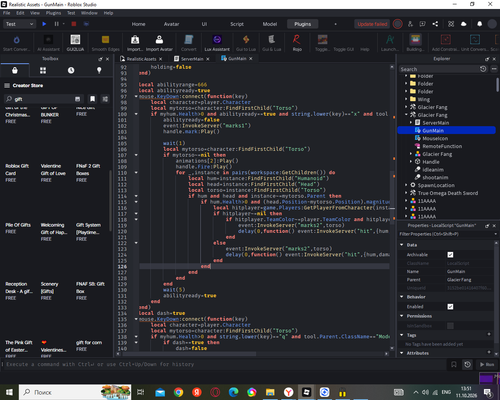Stop the running test session
500x400 pixels.
click(x=74, y=24)
